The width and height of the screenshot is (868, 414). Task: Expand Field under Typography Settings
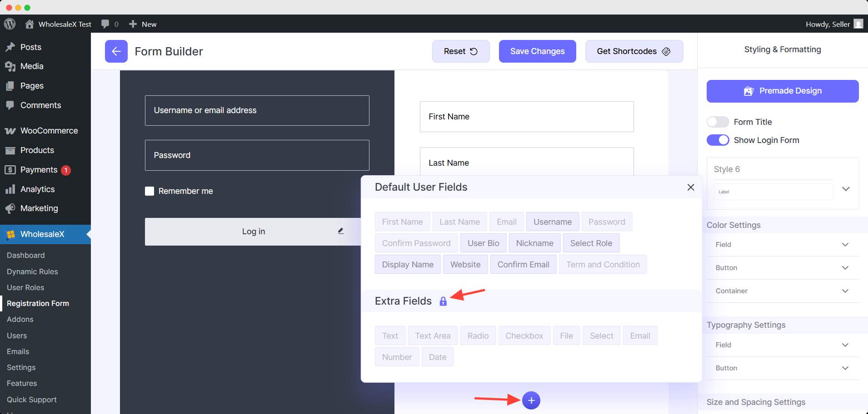coord(783,345)
